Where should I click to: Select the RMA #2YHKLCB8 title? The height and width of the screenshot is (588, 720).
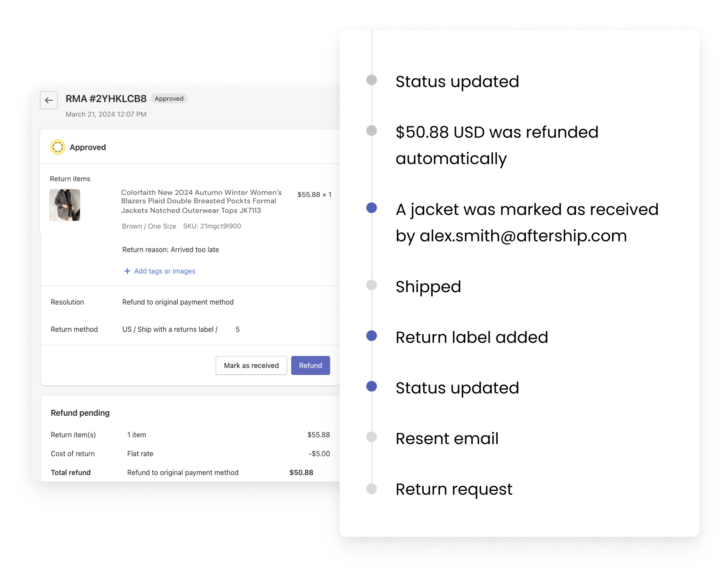click(x=106, y=98)
